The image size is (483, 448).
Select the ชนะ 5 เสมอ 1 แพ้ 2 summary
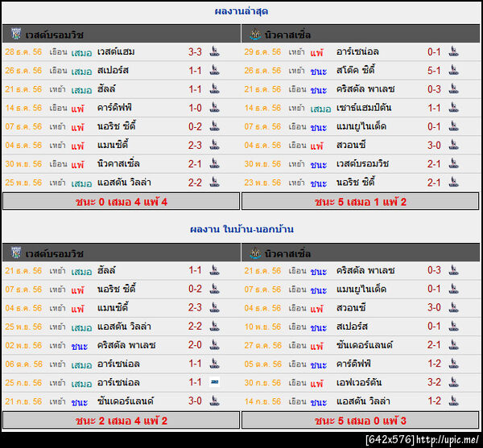361,202
